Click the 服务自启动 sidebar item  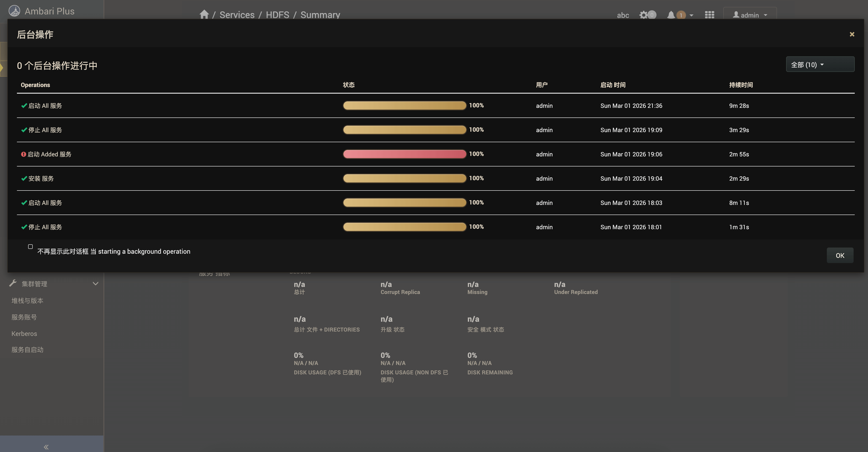tap(27, 350)
